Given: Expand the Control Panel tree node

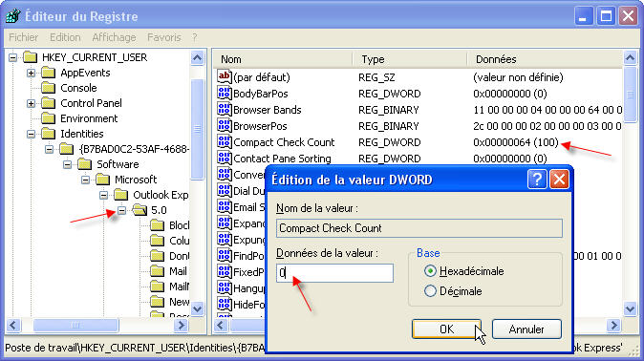Looking at the screenshot, I should point(31,103).
